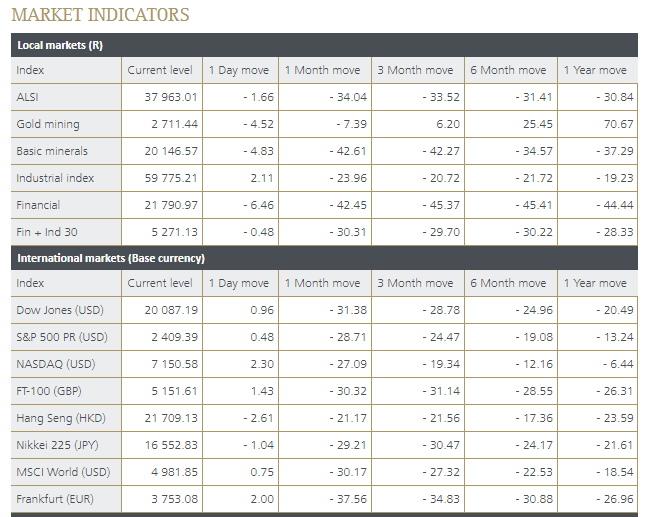647x517 pixels.
Task: Select the Basic minerals row label
Action: pyautogui.click(x=52, y=151)
